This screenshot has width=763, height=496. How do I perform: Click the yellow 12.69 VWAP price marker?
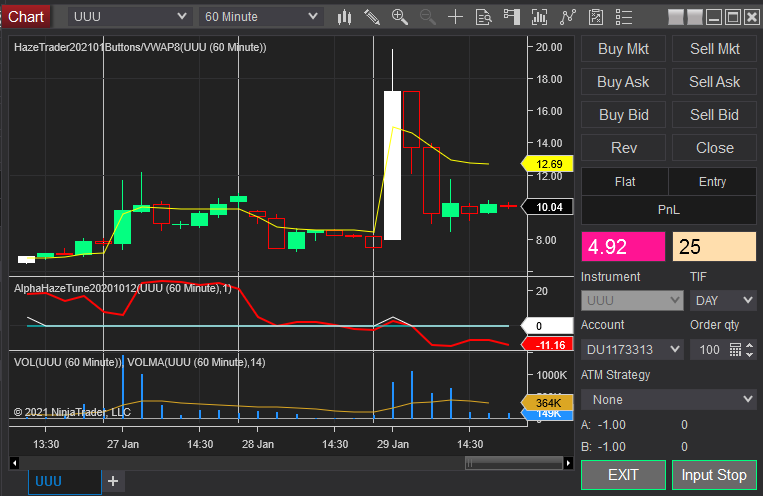[x=547, y=164]
